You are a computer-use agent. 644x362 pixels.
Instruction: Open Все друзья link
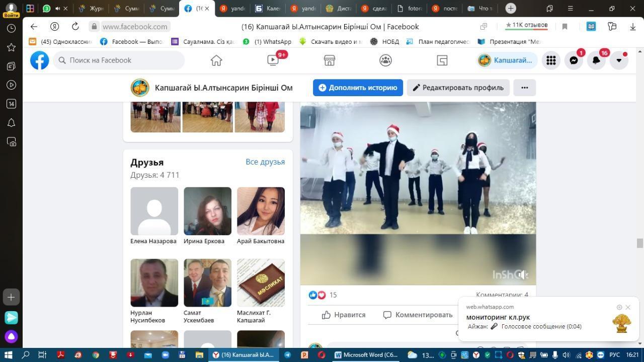point(265,162)
